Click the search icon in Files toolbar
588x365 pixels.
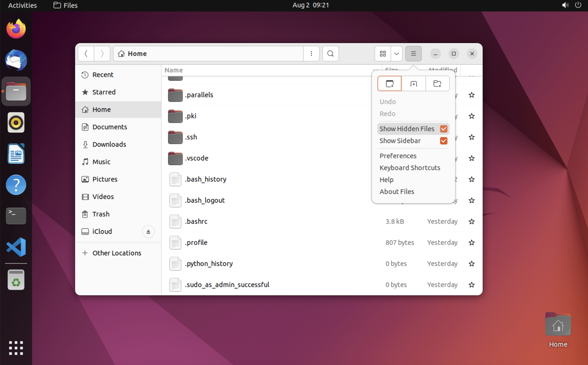point(331,54)
